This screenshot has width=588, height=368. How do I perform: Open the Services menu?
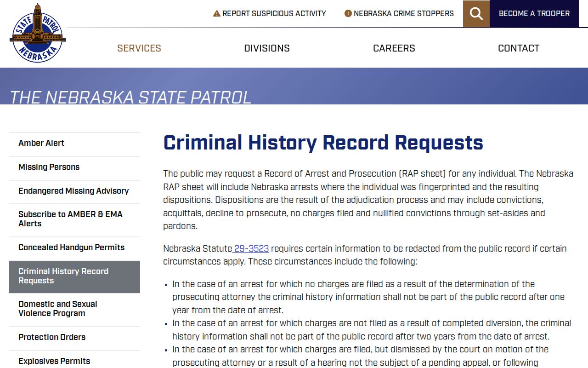coord(139,48)
